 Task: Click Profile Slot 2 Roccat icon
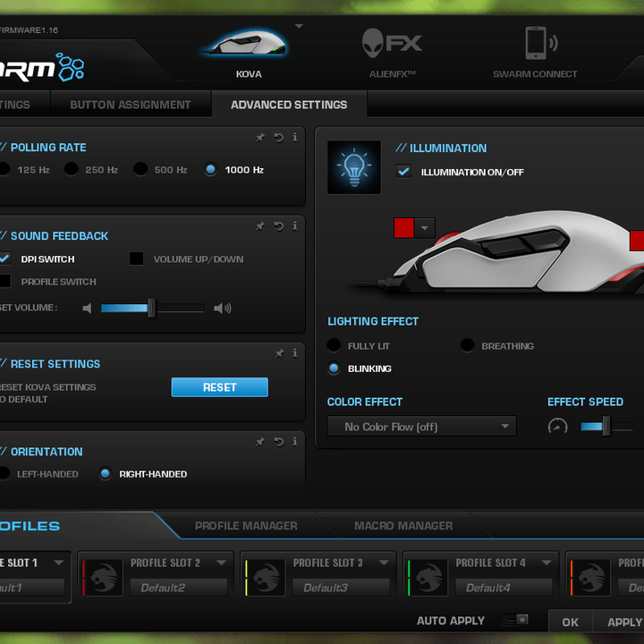pos(103,578)
